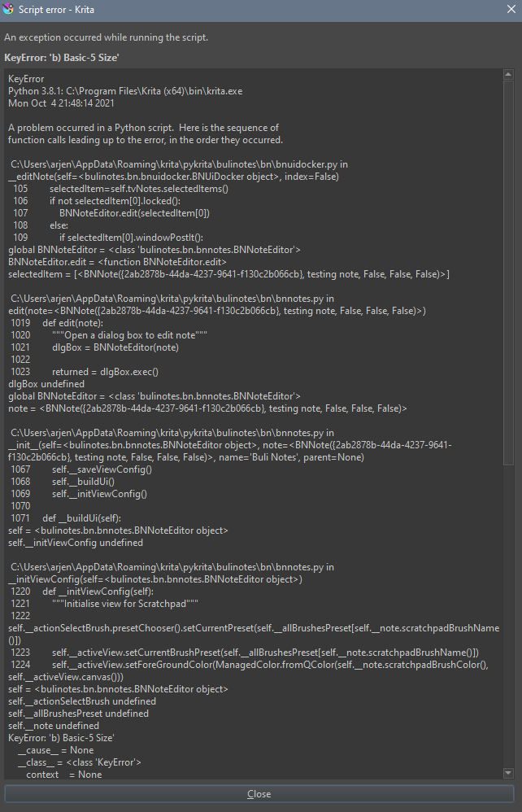
Task: Click the __class__ = <class 'KeyError'> line
Action: [79, 762]
